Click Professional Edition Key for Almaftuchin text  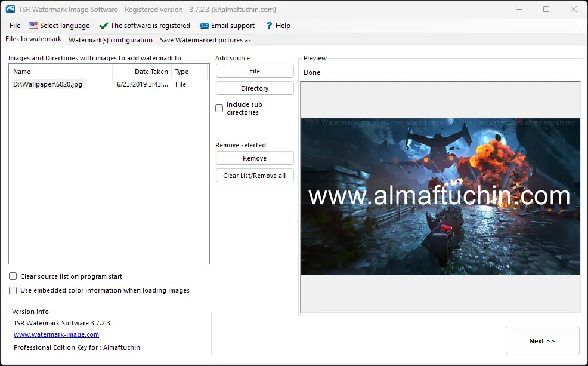(77, 347)
